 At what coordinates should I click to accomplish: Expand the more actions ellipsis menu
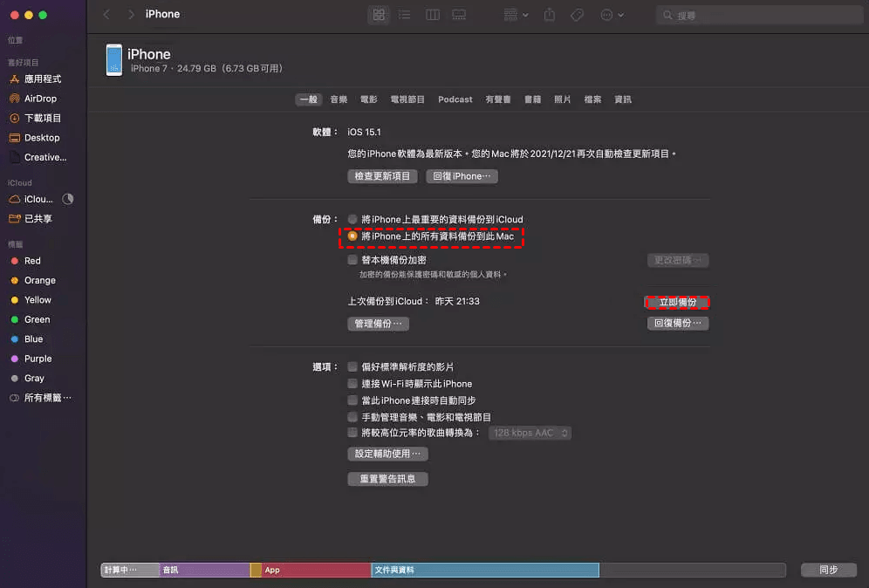pyautogui.click(x=612, y=15)
